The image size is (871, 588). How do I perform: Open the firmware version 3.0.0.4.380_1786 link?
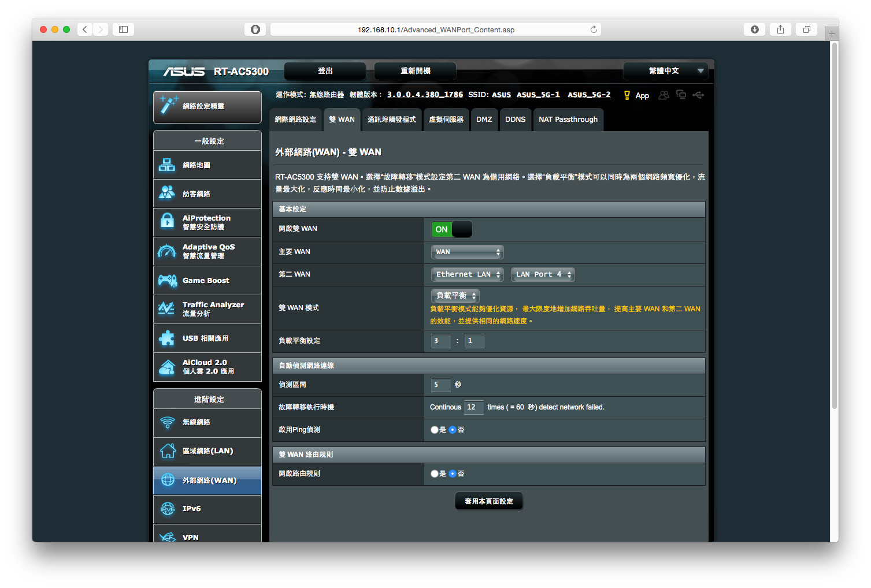click(x=425, y=95)
